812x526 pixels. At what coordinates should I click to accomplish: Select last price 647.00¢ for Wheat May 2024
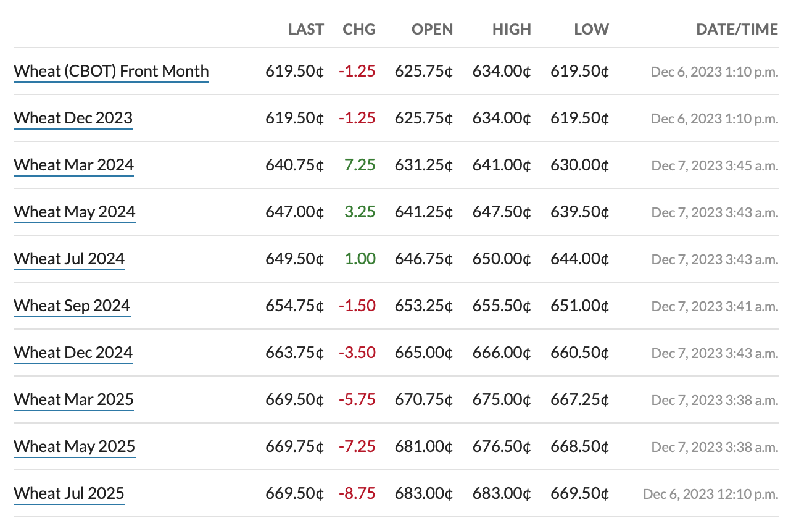pos(295,212)
